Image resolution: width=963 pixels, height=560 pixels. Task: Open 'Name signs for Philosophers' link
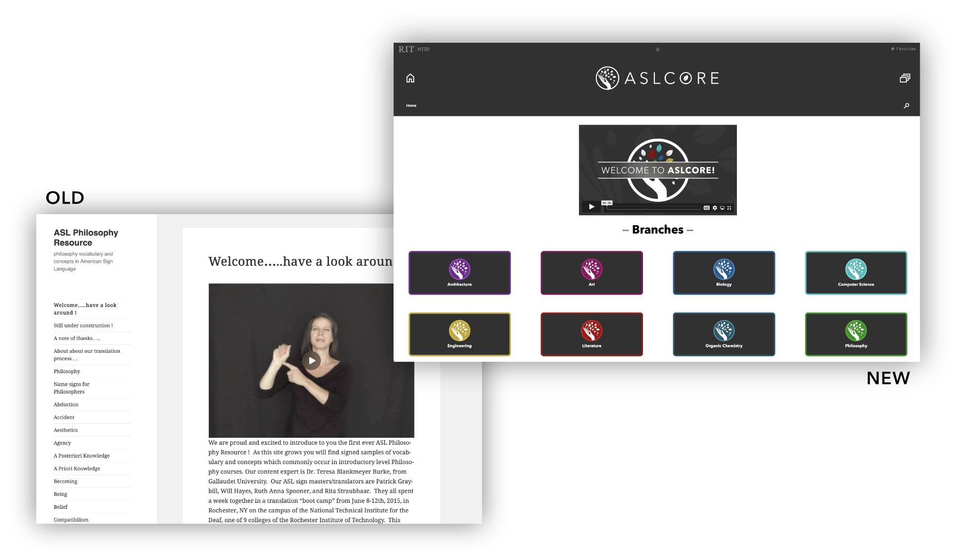click(72, 388)
